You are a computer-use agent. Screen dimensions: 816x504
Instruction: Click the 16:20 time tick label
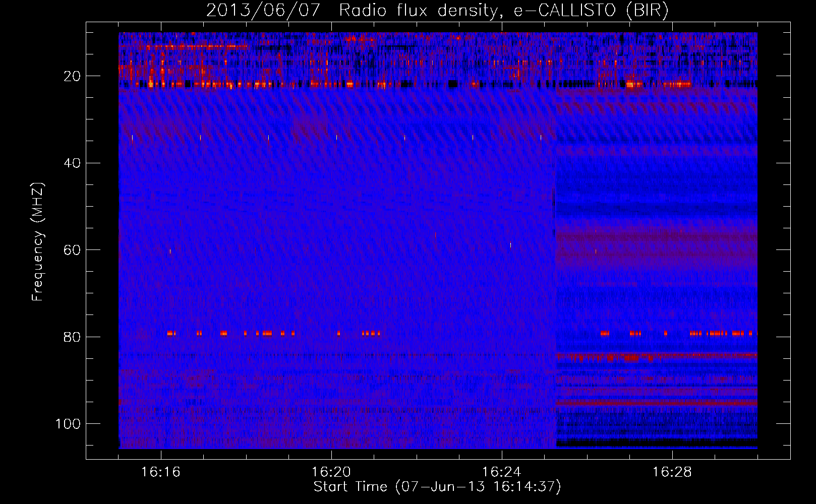coord(331,472)
